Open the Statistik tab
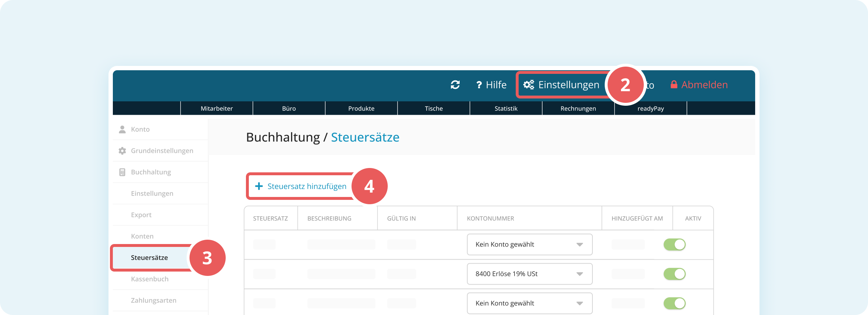Screen dimensions: 868x315 506,108
